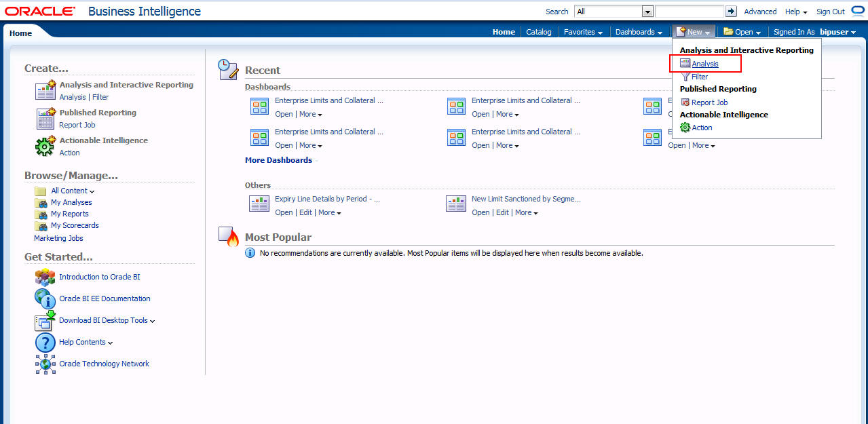Choose Filter in the New menu

pos(700,77)
